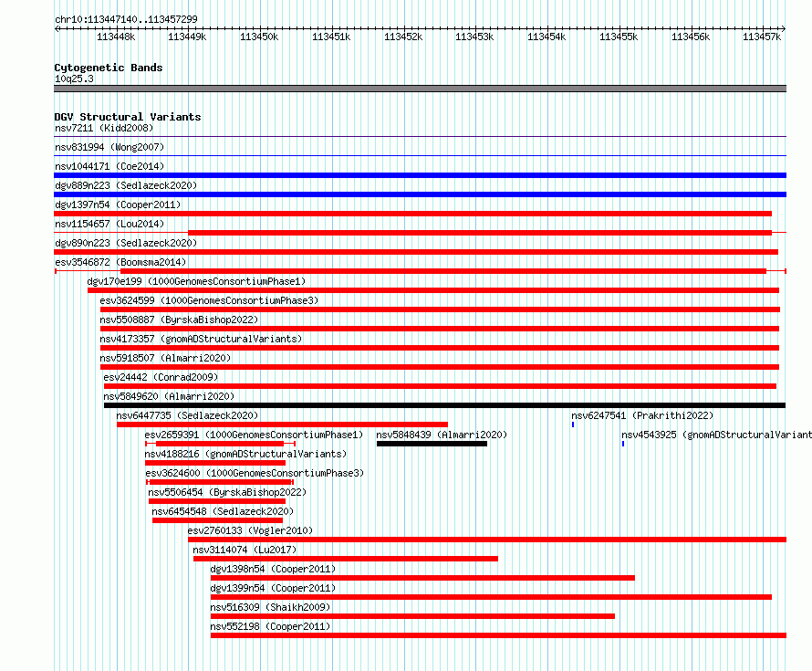Screen dimensions: 812x671
Task: Select the red bar of nsv6447735
Action: [x=282, y=425]
